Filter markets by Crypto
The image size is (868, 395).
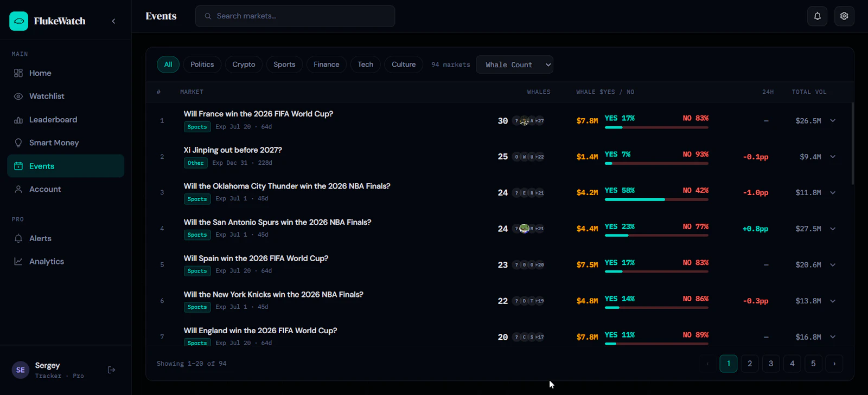[244, 64]
